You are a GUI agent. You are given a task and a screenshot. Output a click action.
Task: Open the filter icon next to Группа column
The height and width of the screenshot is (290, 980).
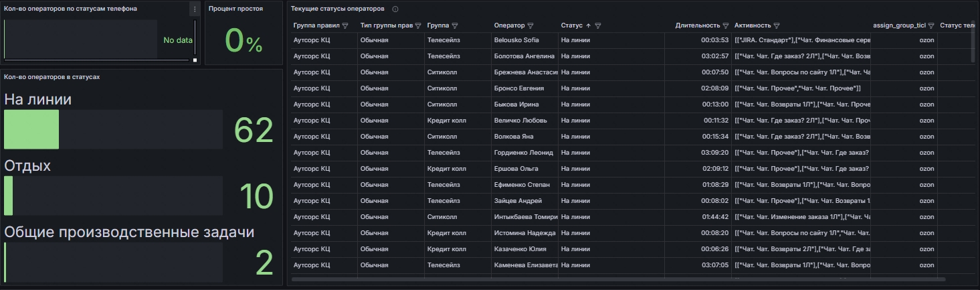[455, 25]
